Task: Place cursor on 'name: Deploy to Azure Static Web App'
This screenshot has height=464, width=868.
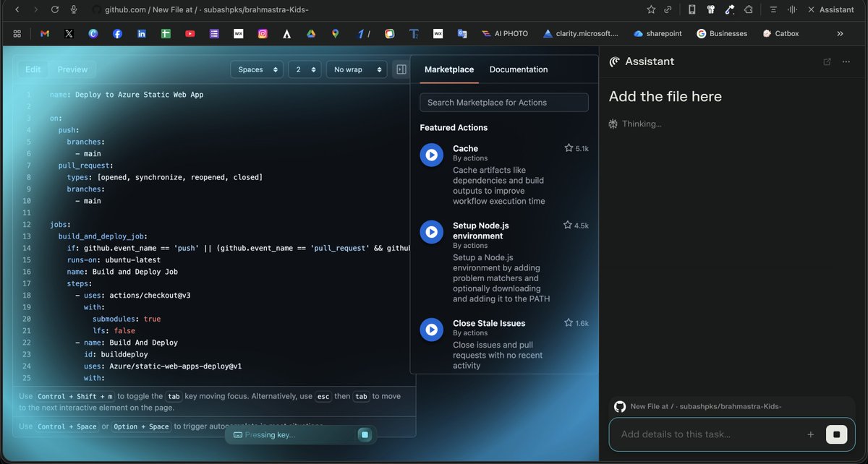Action: (x=127, y=94)
